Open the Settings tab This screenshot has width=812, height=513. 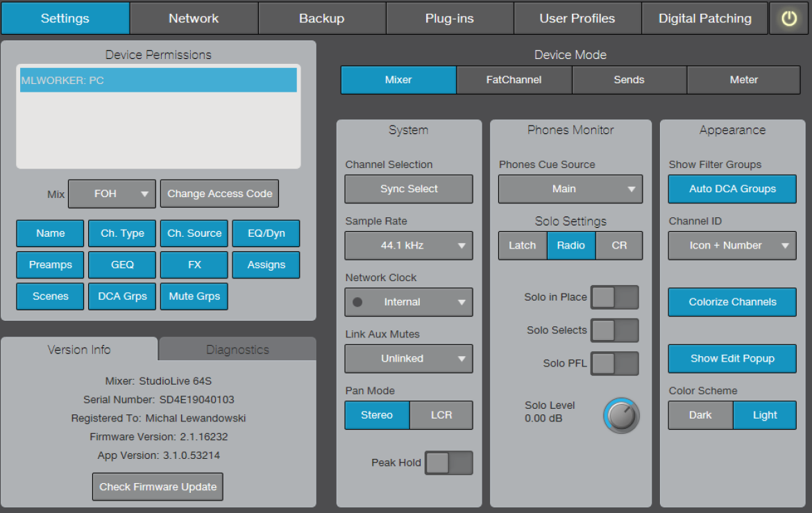(x=65, y=19)
